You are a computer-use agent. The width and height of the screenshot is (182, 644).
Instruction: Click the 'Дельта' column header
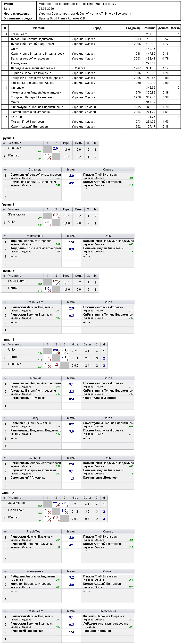pyautogui.click(x=163, y=28)
